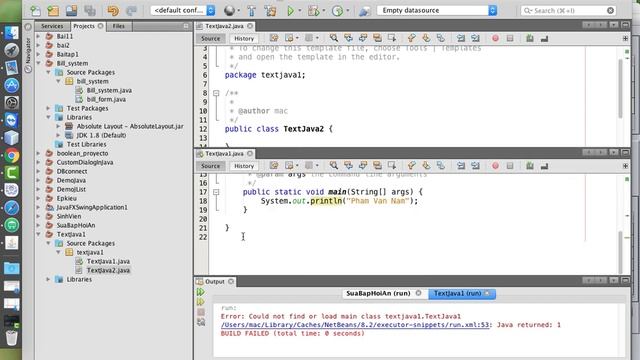
Task: Expand the Test Packages node
Action: pos(49,108)
